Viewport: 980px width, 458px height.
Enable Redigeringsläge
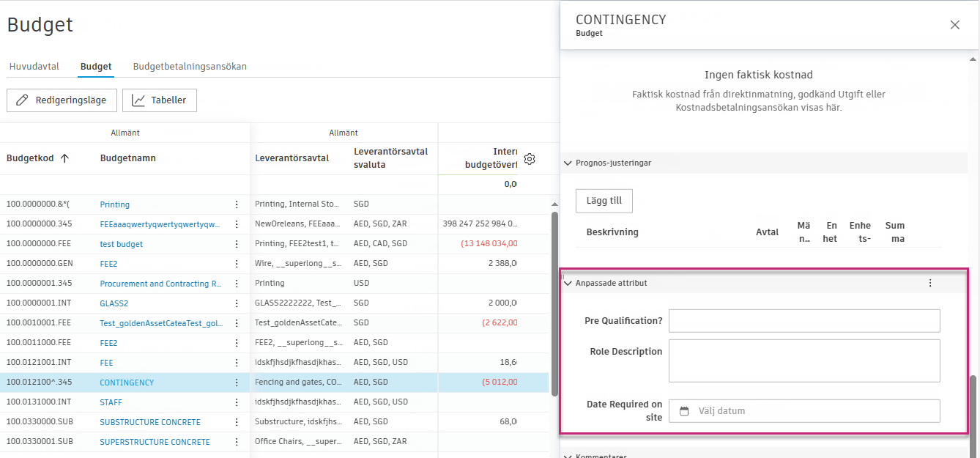tap(62, 100)
